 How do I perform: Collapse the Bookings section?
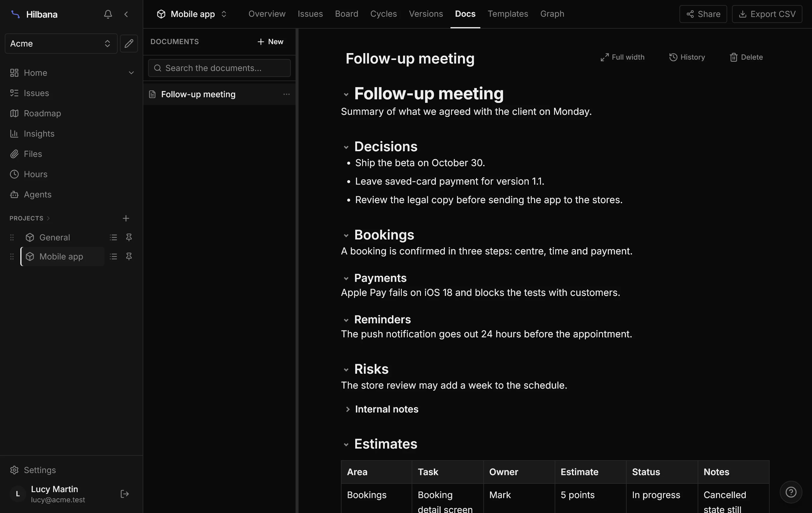point(346,235)
